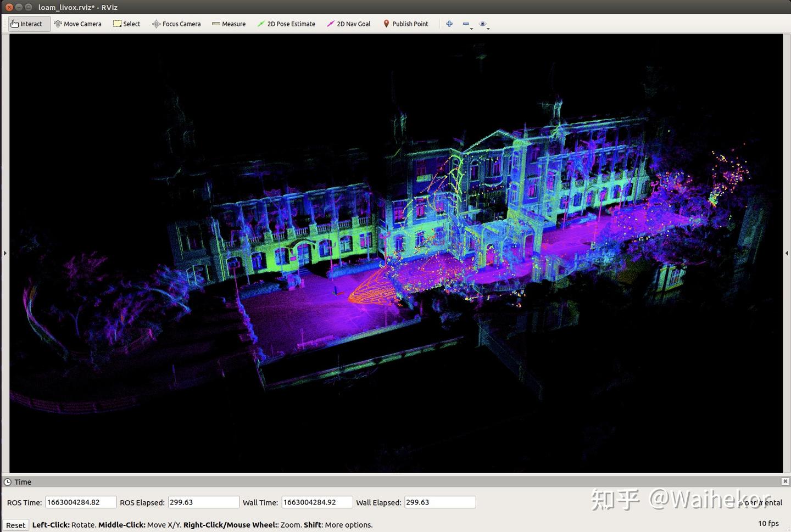791x532 pixels.
Task: Click the ROS Time field
Action: click(80, 502)
